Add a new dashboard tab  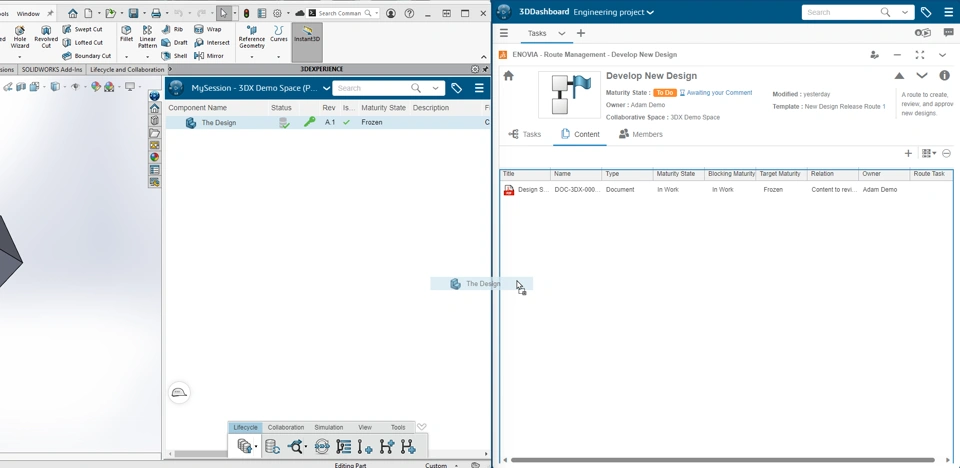click(581, 33)
